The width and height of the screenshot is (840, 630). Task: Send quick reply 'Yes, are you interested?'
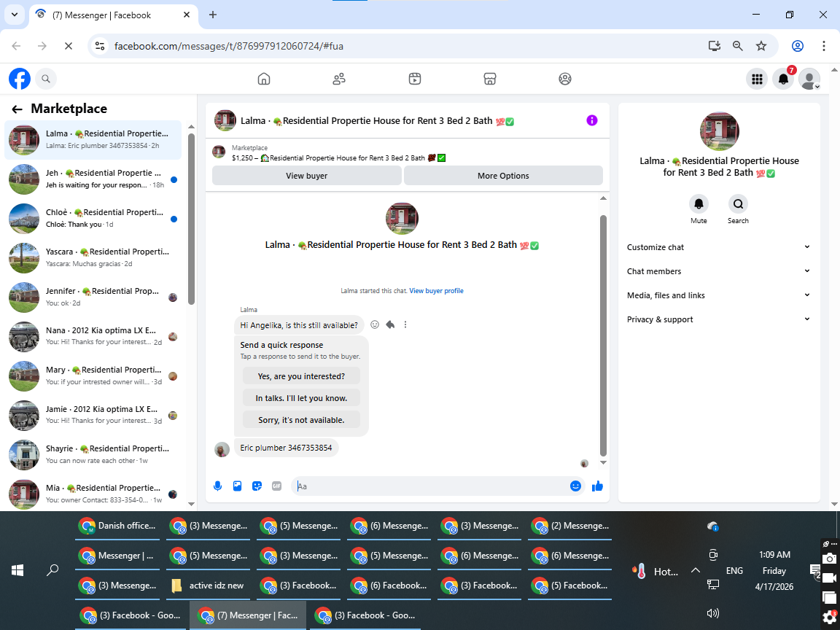click(301, 376)
